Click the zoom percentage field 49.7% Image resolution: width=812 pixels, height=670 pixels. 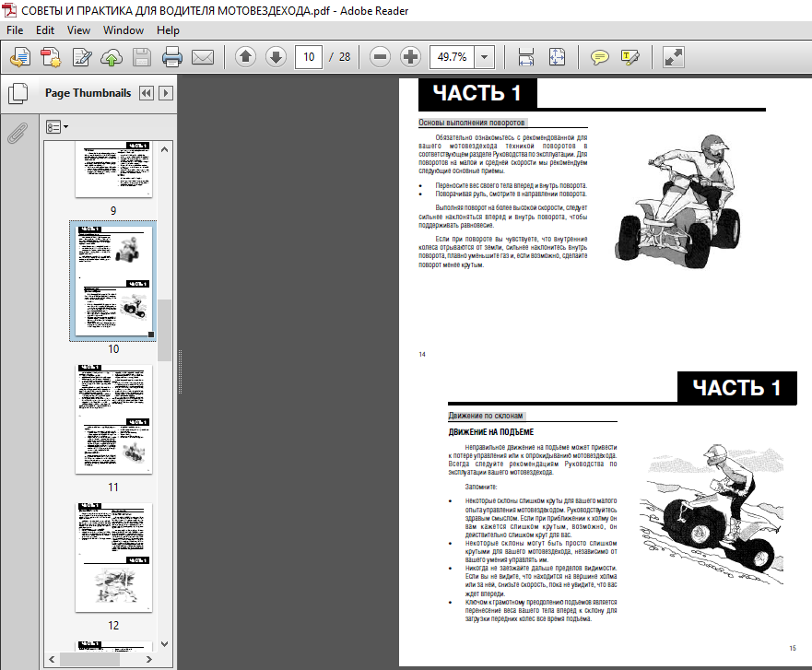click(x=453, y=57)
